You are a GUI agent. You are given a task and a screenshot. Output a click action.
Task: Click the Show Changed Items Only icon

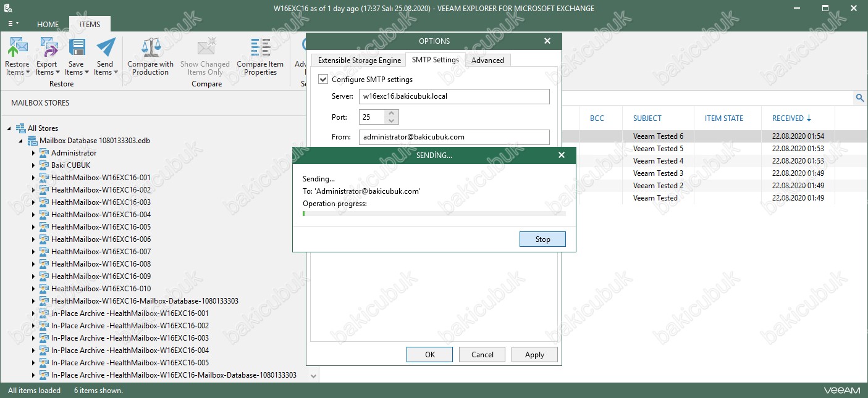[205, 47]
